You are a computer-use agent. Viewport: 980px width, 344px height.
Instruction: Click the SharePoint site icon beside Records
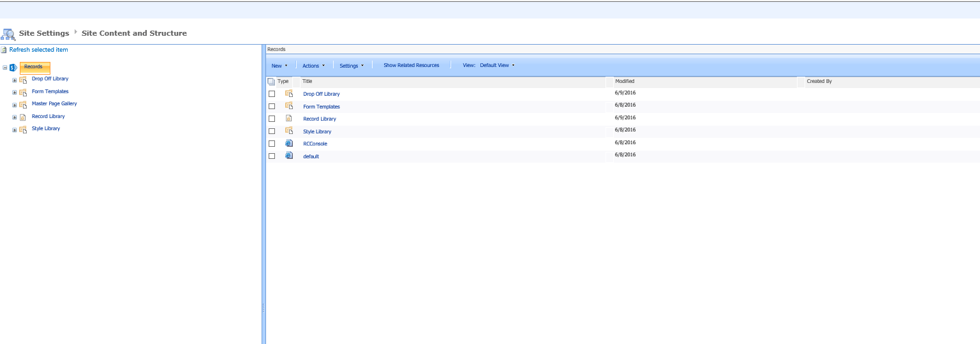[x=13, y=67]
